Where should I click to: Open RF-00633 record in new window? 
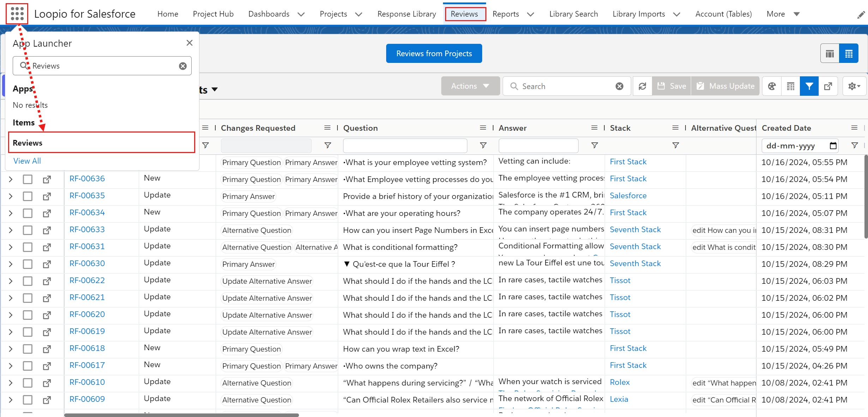tap(47, 230)
